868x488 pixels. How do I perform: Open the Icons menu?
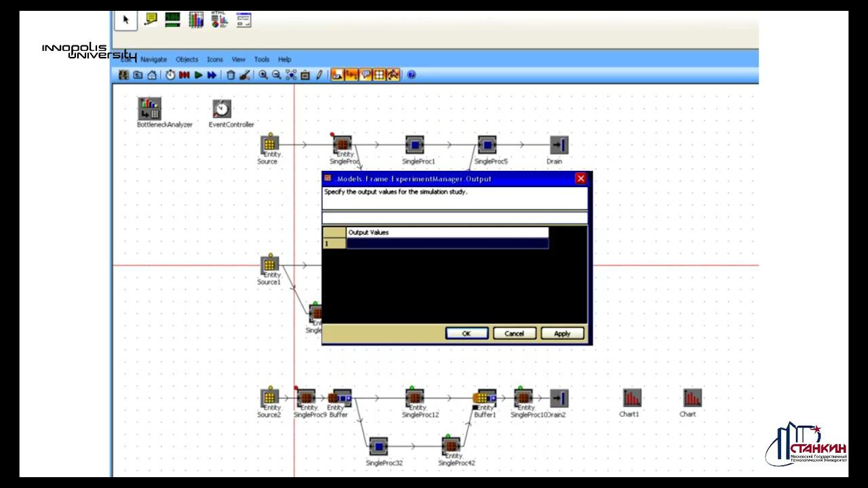click(x=215, y=60)
